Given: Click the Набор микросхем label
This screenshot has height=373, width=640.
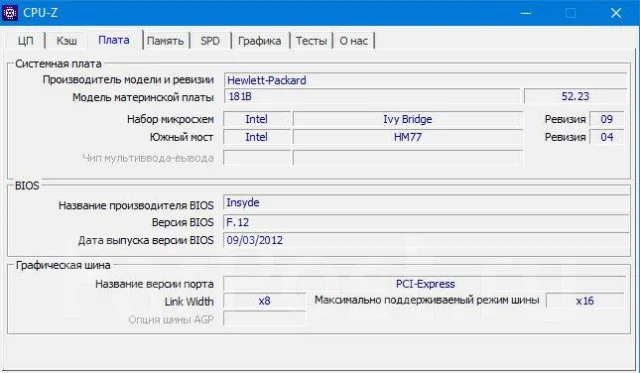Looking at the screenshot, I should click(x=170, y=119).
